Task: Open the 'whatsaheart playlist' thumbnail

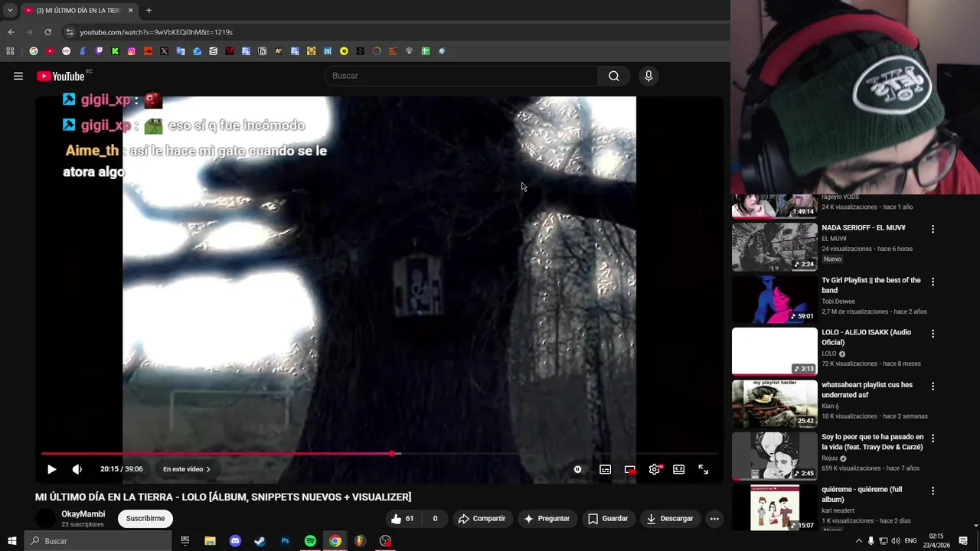Action: (775, 404)
